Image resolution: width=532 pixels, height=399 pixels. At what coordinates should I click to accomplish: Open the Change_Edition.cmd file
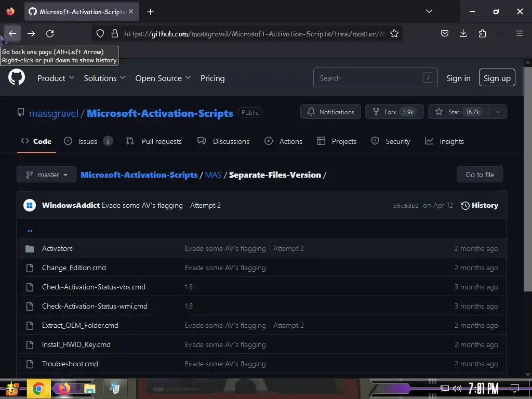[74, 268]
